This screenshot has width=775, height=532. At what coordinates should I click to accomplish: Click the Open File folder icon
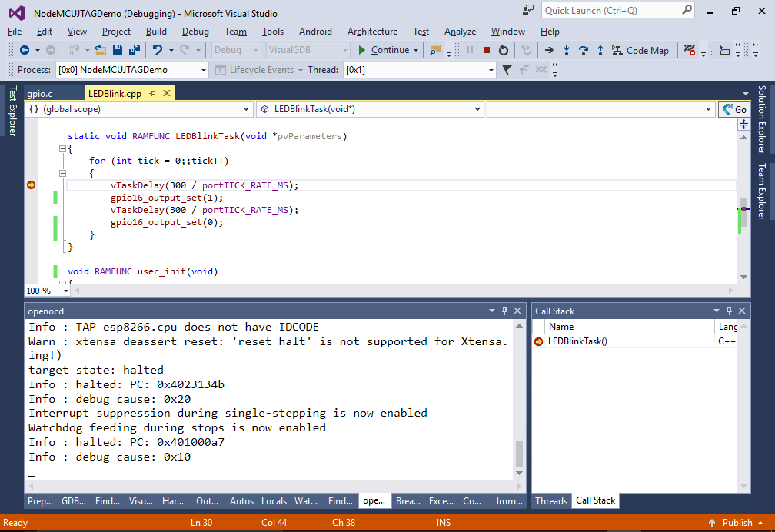click(x=101, y=50)
